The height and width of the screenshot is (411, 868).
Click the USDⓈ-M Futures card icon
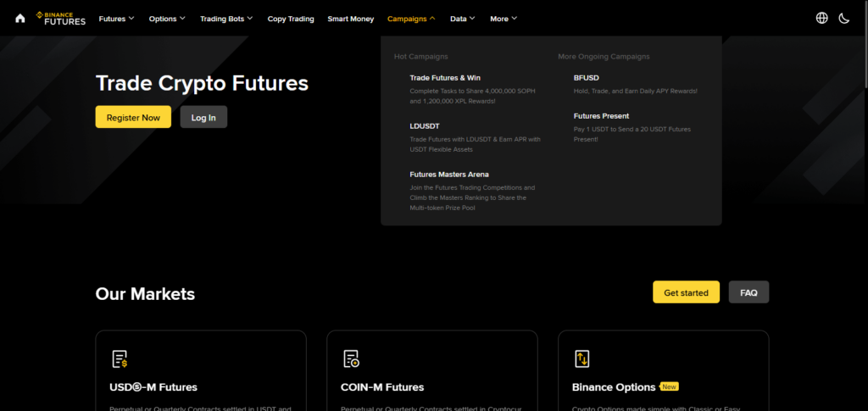pos(120,359)
